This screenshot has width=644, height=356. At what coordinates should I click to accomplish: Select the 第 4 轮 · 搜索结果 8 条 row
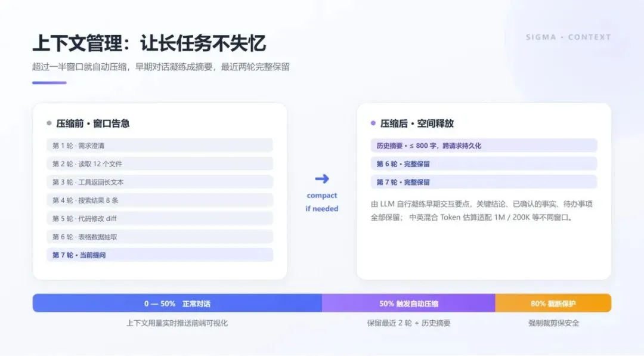click(160, 200)
